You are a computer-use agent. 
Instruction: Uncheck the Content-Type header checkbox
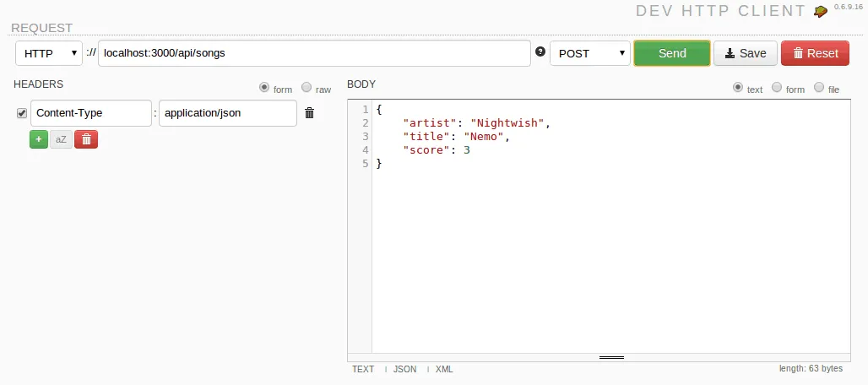point(22,113)
